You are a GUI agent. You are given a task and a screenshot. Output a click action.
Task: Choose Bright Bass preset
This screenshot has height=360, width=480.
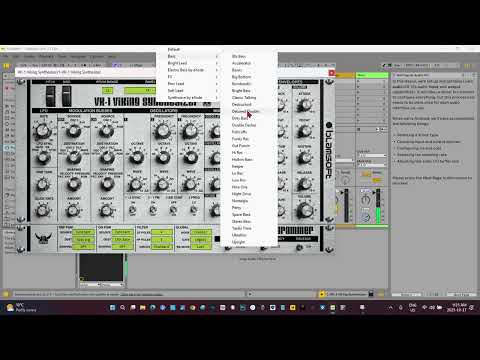pos(249,91)
